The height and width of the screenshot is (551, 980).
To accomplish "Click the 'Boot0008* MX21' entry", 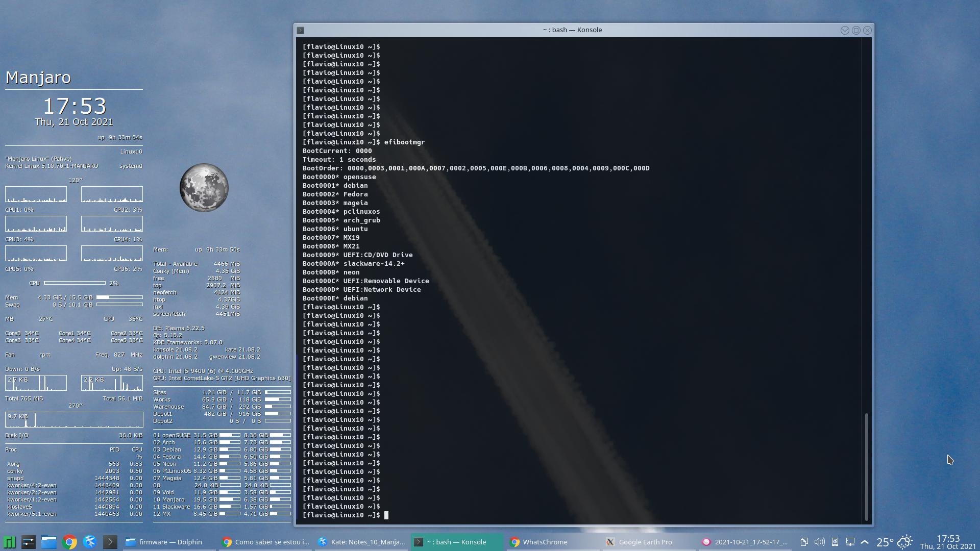I will point(331,246).
